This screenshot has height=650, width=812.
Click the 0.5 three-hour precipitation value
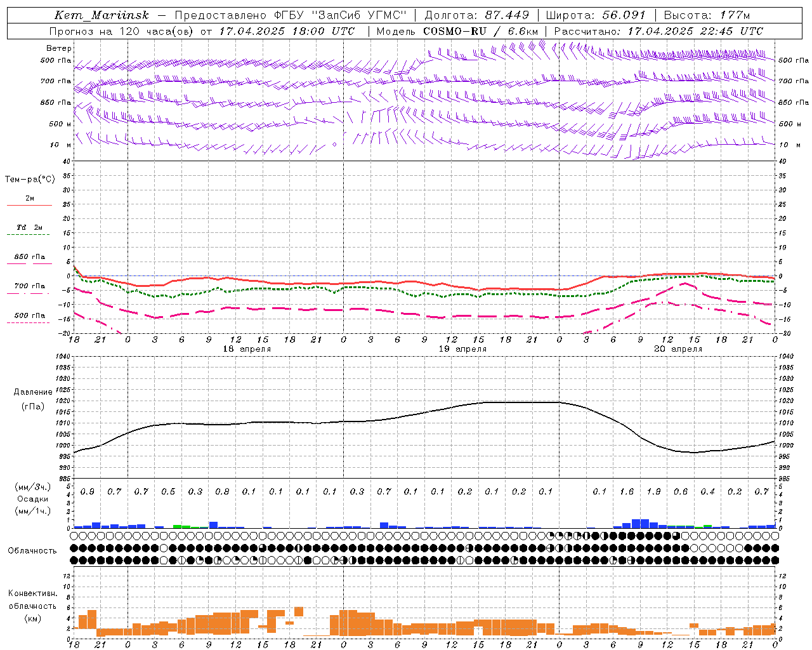(168, 491)
